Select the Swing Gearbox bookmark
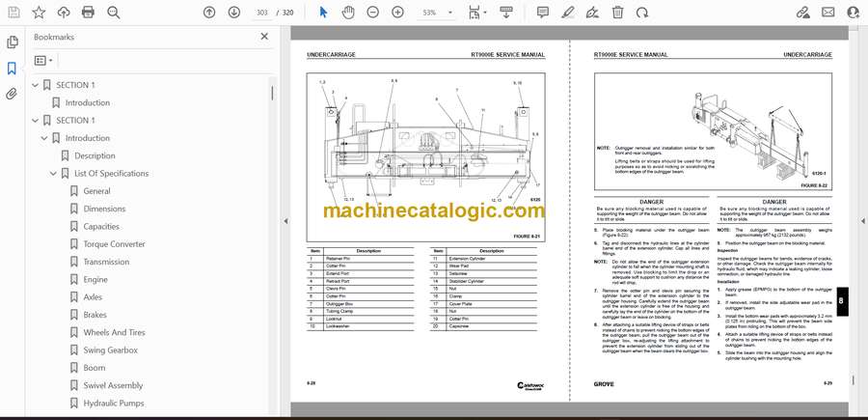 [x=110, y=350]
